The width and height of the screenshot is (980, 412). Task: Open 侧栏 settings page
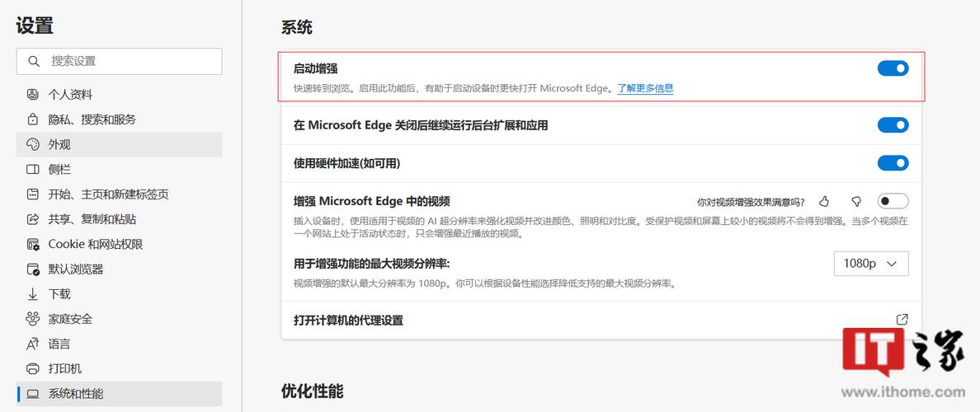119,170
